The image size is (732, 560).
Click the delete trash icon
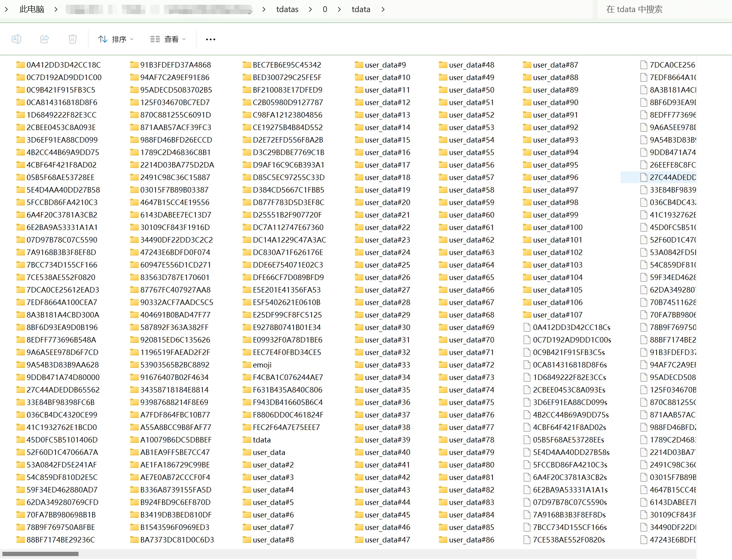coord(73,39)
